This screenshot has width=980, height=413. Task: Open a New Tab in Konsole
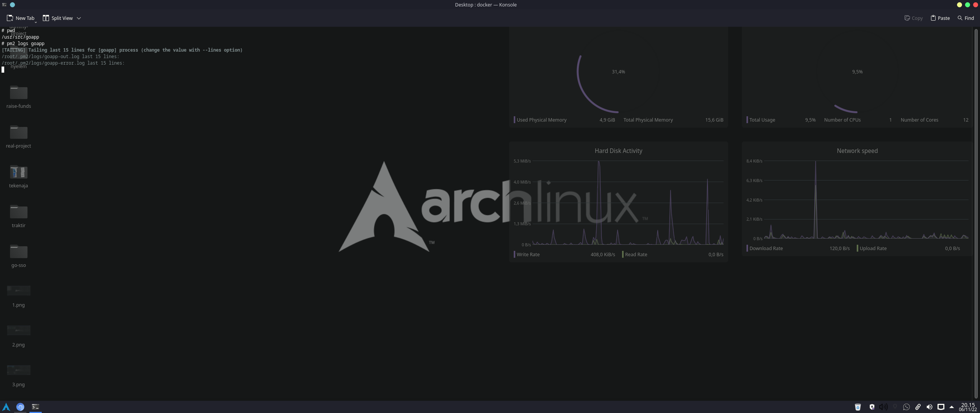point(20,18)
